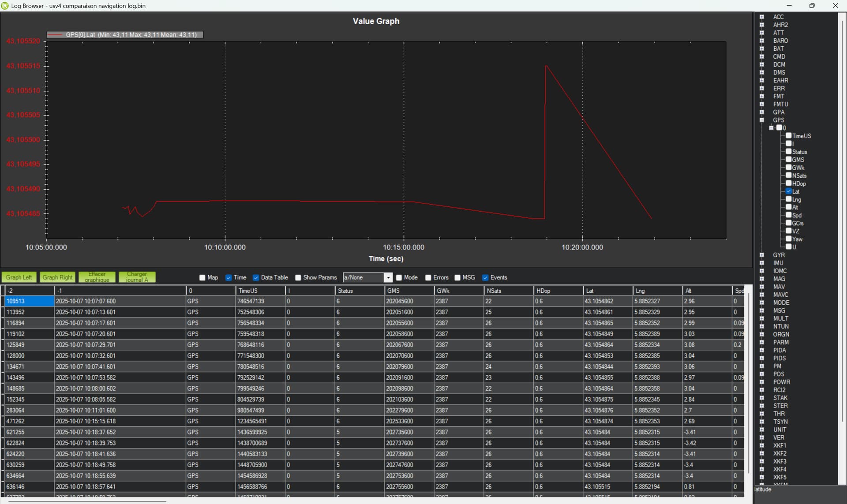Click the Log Browser app icon
Viewport: 847px width, 504px height.
(5, 6)
